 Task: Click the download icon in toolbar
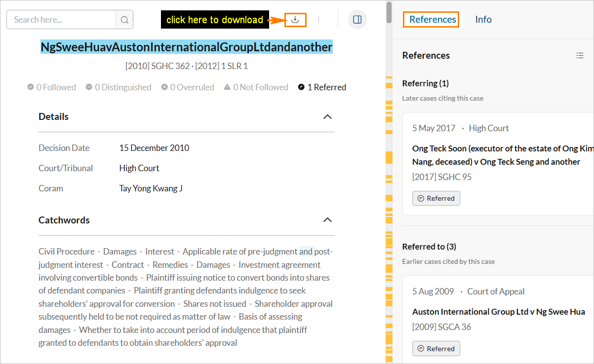click(295, 20)
